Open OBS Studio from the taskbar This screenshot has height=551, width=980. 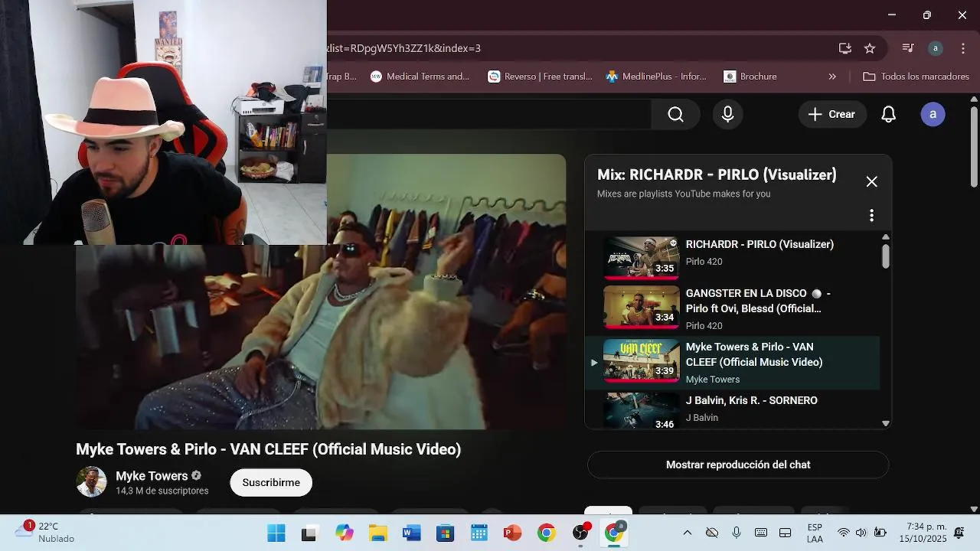581,533
